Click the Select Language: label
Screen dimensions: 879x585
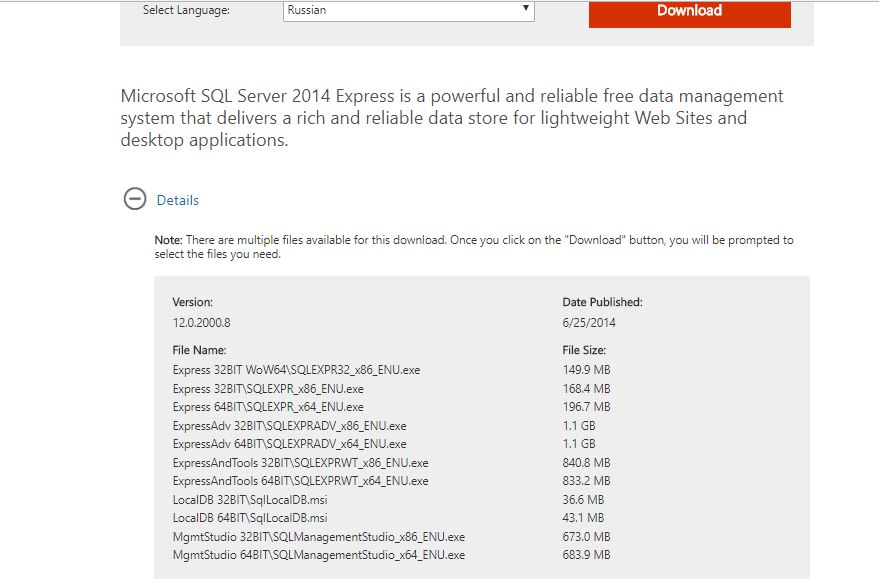(x=186, y=10)
